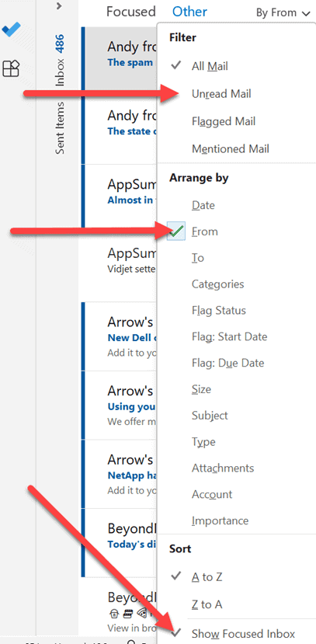The width and height of the screenshot is (316, 644).
Task: Open the To Do checkmark icon
Action: click(11, 30)
